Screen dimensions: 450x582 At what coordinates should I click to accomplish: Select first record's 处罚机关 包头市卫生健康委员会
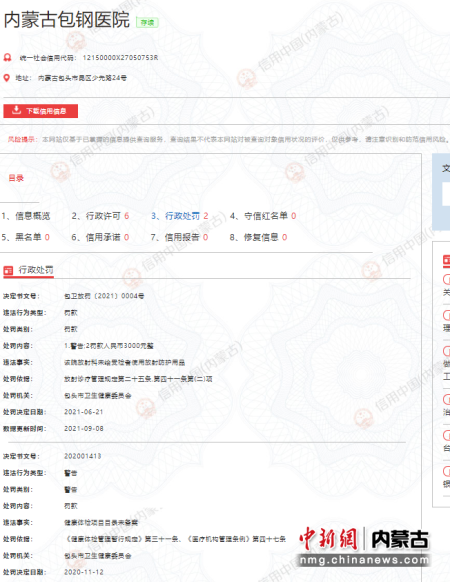click(98, 395)
